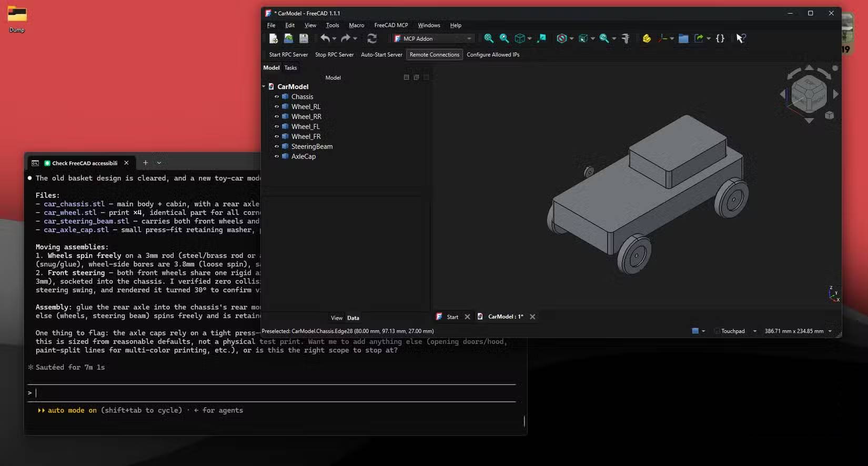The height and width of the screenshot is (466, 868).
Task: Click the bounding box selection icon
Action: (x=583, y=38)
